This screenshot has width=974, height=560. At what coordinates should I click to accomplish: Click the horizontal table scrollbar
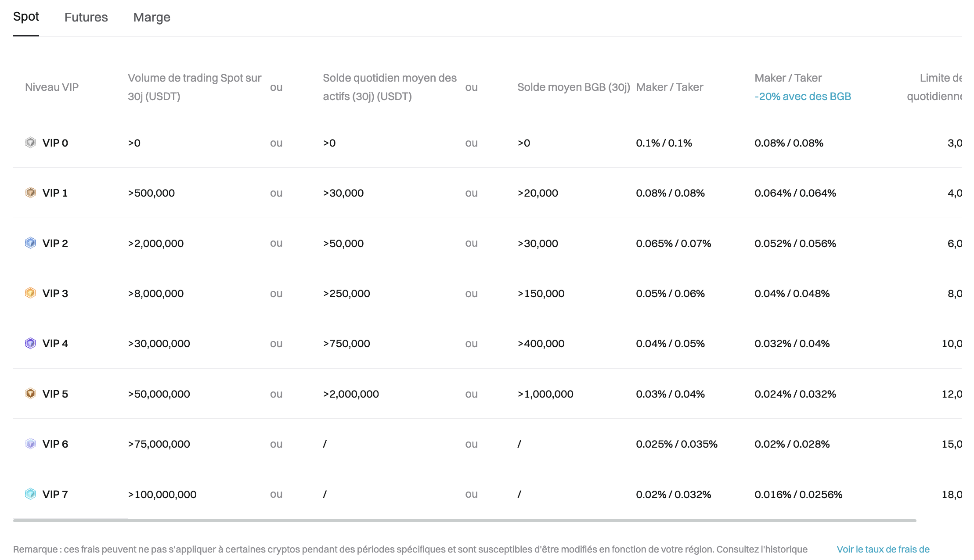(465, 521)
